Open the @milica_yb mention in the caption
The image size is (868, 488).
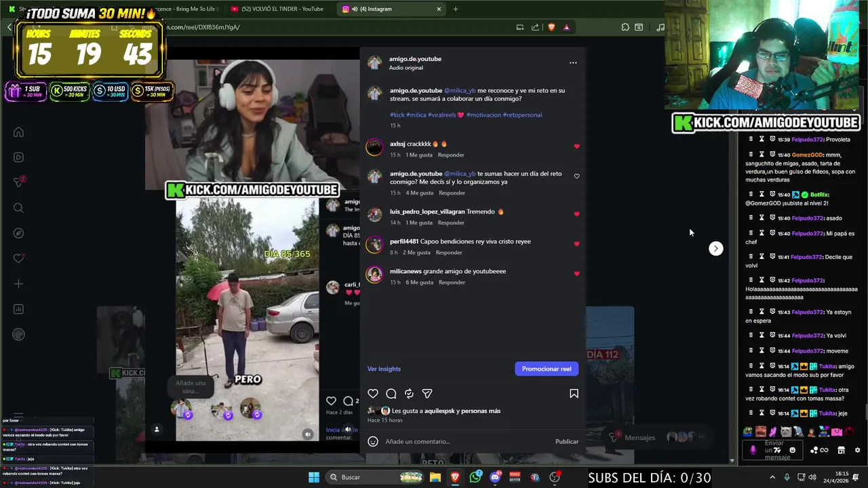click(460, 90)
